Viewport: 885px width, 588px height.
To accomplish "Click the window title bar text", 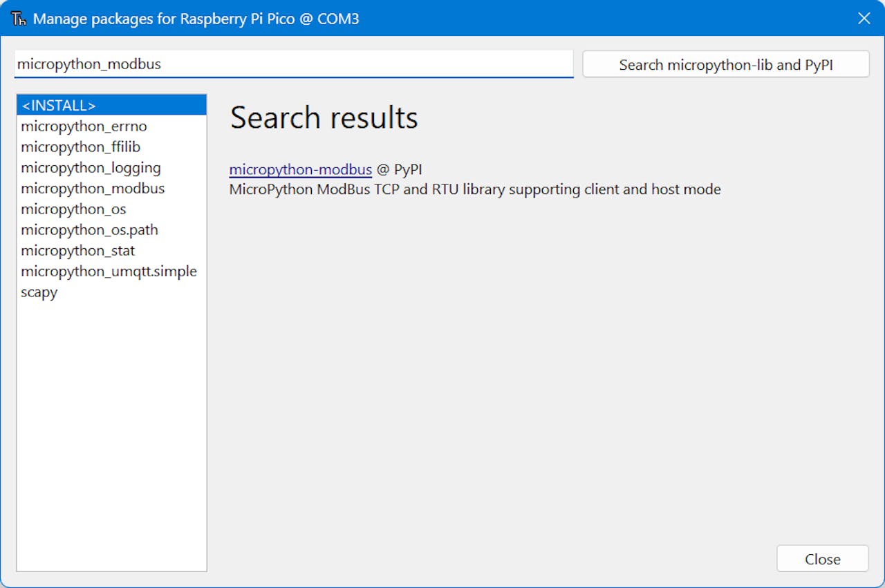I will pos(196,19).
